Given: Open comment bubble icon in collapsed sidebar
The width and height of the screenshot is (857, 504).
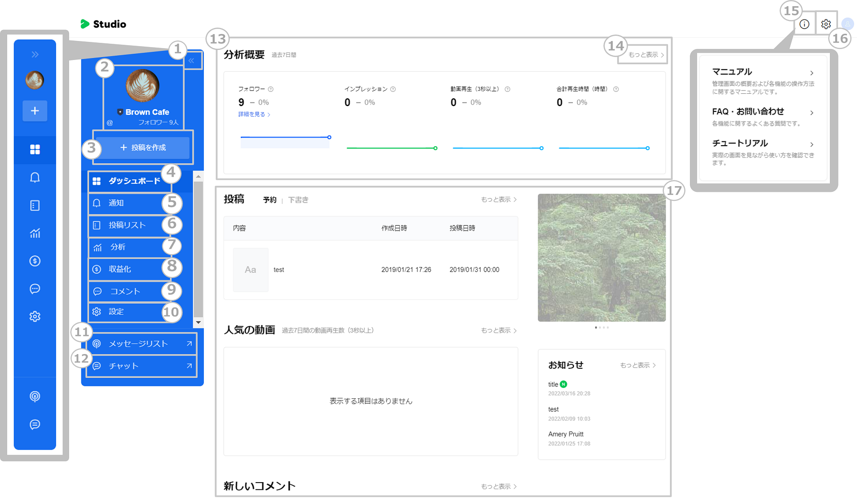Looking at the screenshot, I should (x=35, y=289).
